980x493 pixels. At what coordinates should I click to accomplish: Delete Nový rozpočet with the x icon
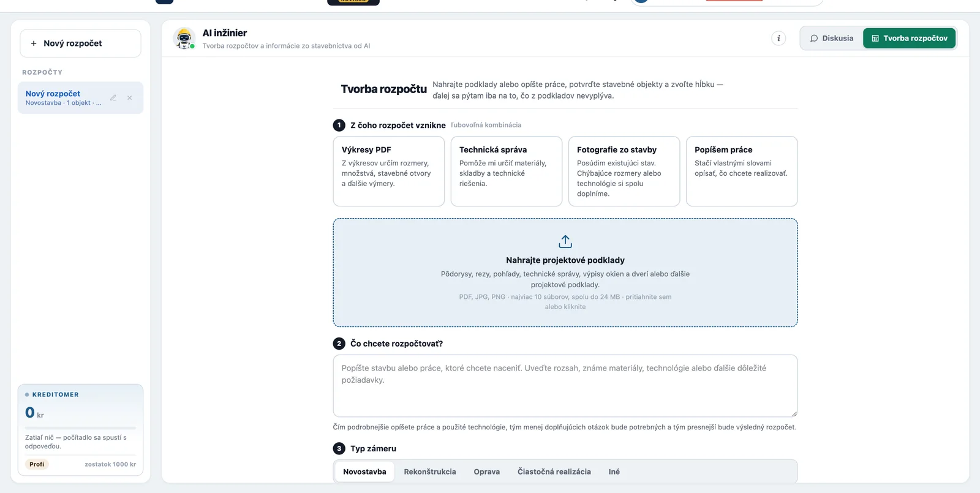(129, 98)
